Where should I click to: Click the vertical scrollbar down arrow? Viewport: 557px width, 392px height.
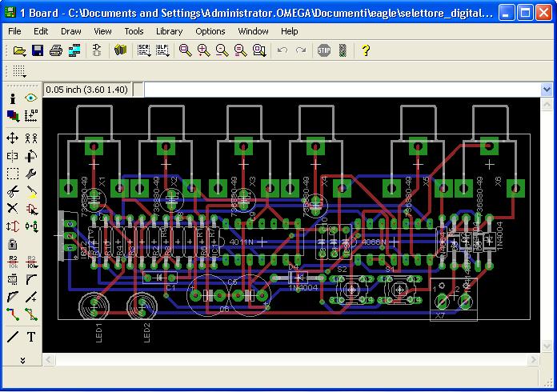tap(547, 346)
